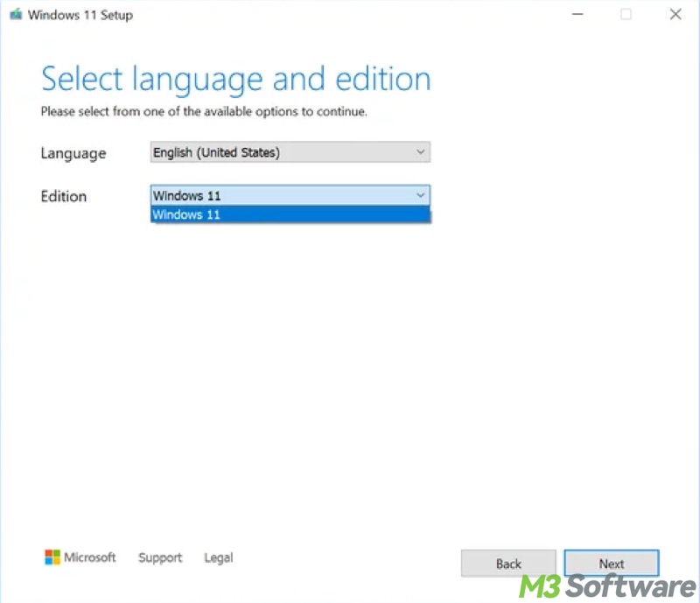Click the "Select language and edition" heading
The height and width of the screenshot is (603, 700).
tap(236, 79)
